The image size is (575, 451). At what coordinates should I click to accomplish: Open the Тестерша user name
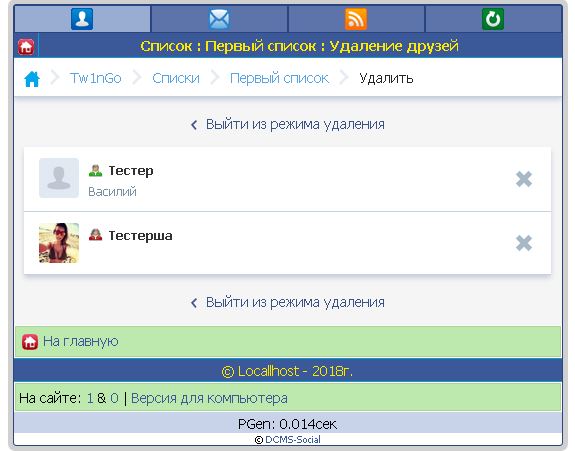click(140, 235)
